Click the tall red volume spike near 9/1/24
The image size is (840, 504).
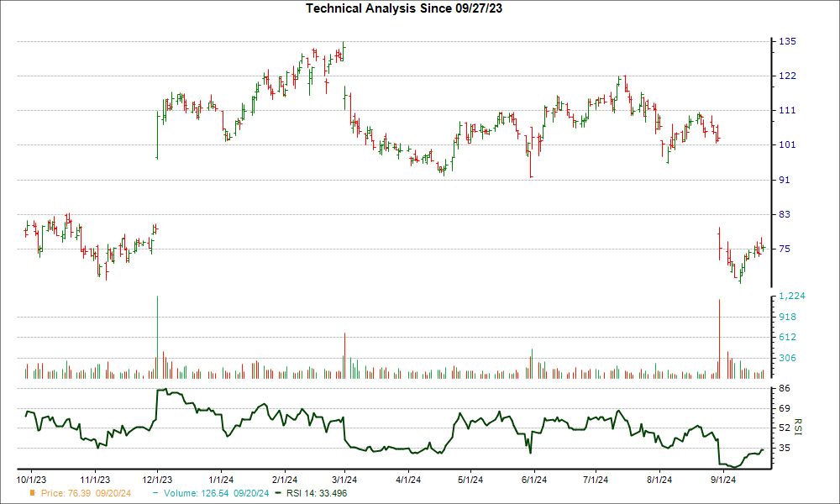click(x=719, y=339)
